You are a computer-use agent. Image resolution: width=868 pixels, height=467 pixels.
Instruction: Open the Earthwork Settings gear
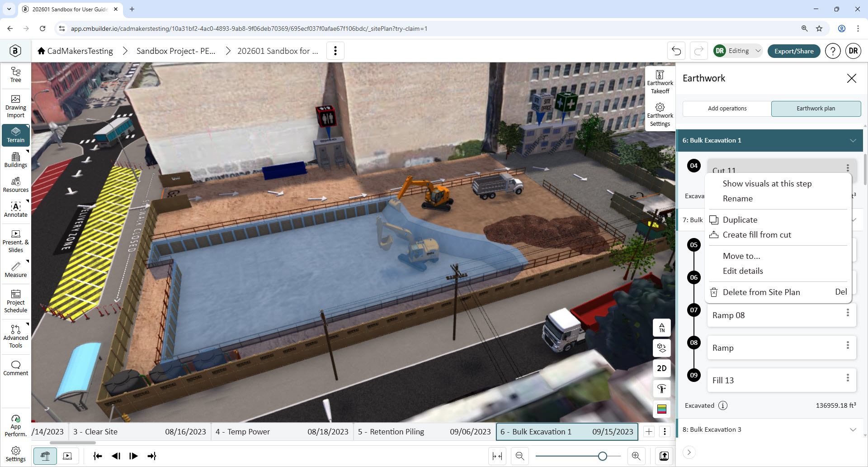(x=660, y=115)
